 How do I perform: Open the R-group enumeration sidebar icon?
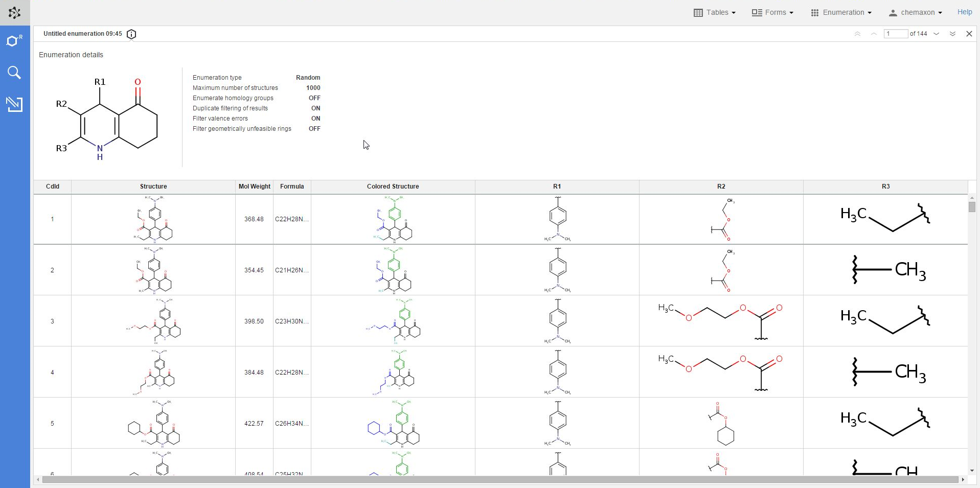tap(14, 41)
